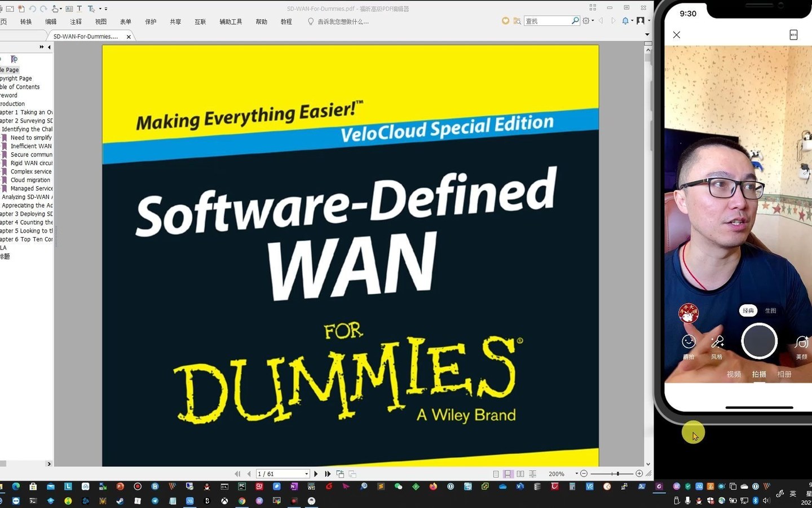Image resolution: width=812 pixels, height=508 pixels.
Task: Open the advanced folder search icon
Action: click(517, 21)
